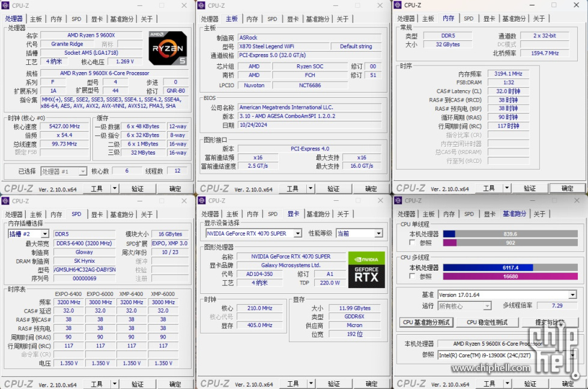Click CPU 基准跑分测试 button
Image resolution: width=588 pixels, height=389 pixels.
pyautogui.click(x=426, y=322)
